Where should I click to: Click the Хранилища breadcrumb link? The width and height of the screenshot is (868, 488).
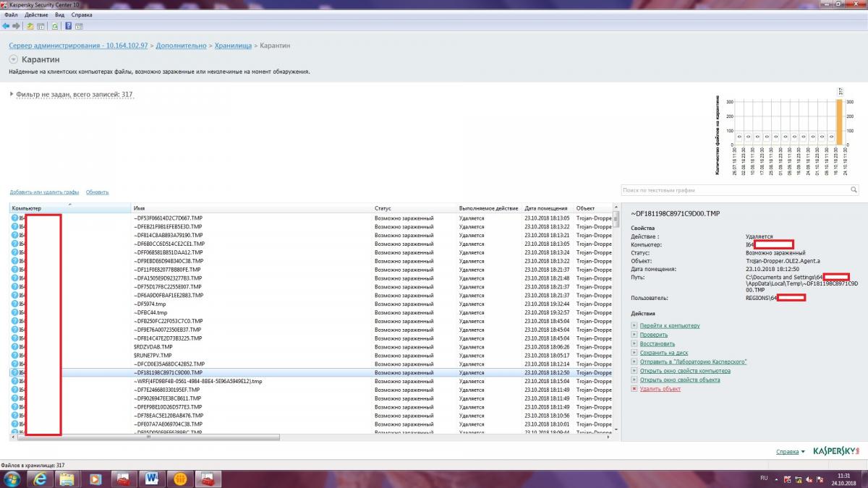pos(231,46)
